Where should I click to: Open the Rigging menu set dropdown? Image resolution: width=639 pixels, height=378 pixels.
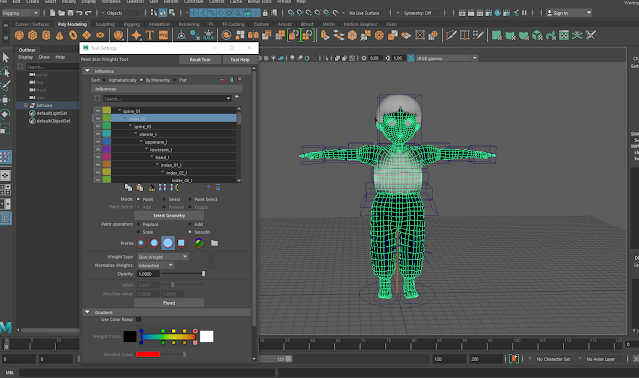(20, 13)
